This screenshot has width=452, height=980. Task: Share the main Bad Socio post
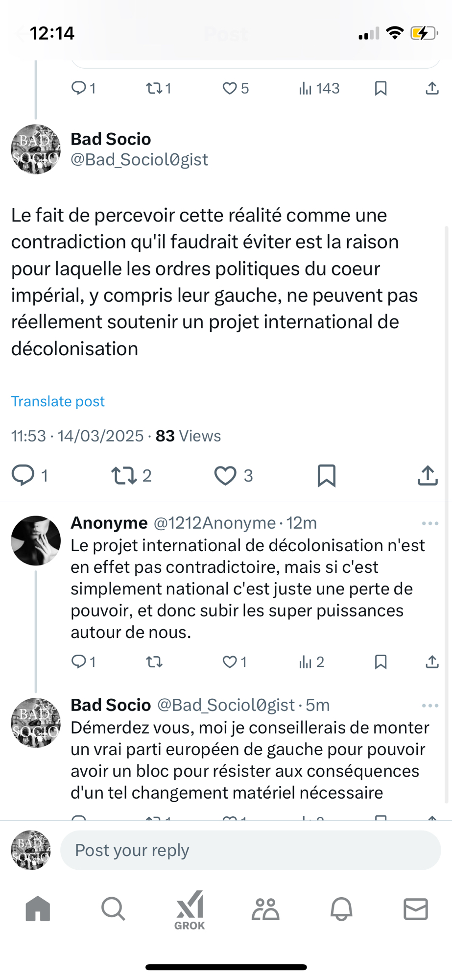(x=428, y=476)
